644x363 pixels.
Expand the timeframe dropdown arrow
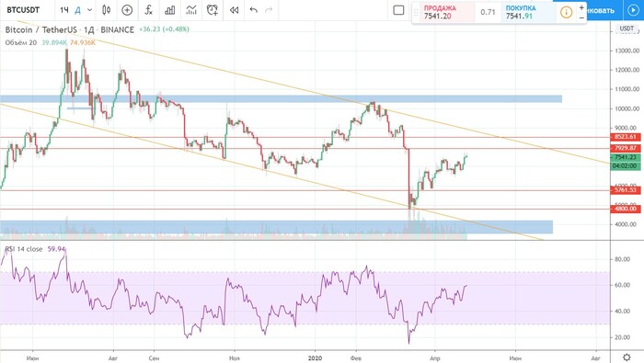pos(89,10)
